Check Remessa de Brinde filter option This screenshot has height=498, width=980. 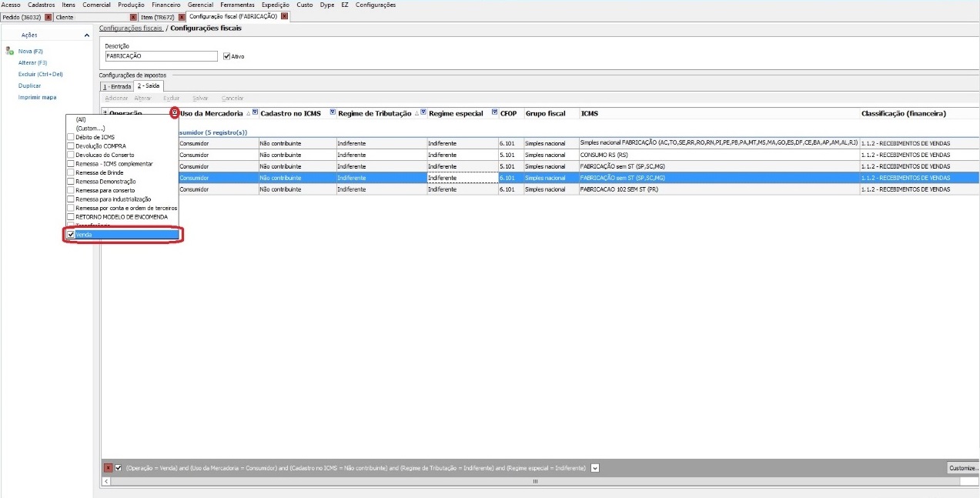(x=71, y=172)
